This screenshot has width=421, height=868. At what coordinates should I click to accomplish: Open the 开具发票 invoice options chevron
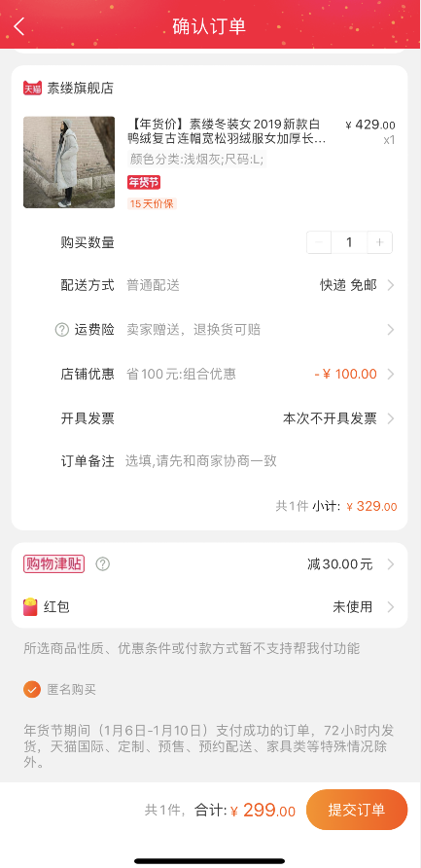[x=391, y=418]
